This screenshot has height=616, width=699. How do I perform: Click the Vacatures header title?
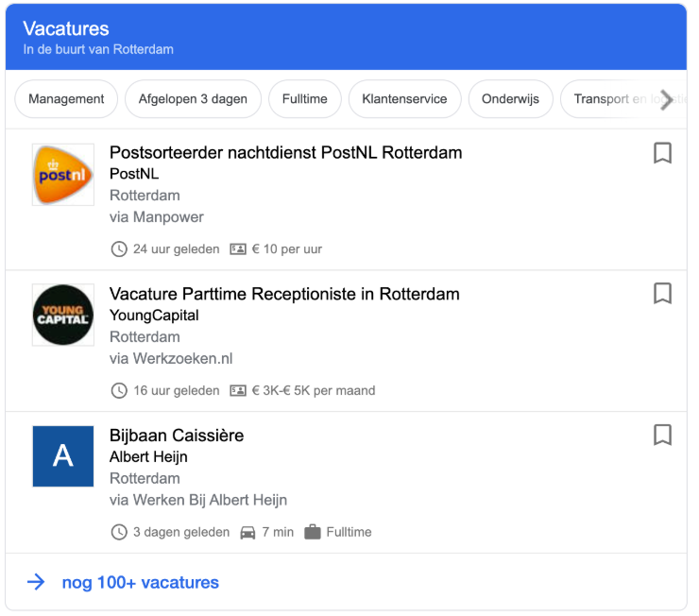[x=66, y=29]
